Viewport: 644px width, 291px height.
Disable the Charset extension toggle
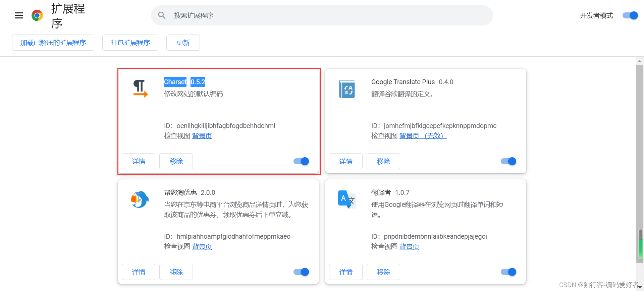(x=301, y=161)
